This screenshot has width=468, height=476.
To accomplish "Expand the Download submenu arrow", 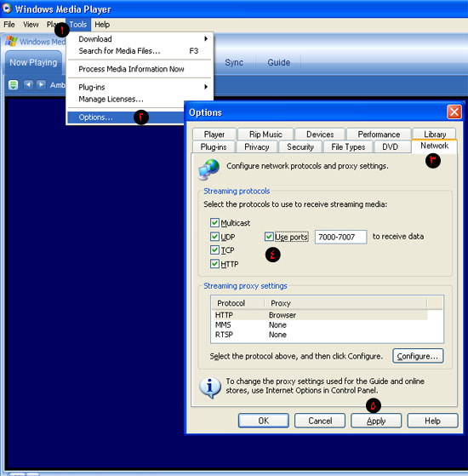I will pyautogui.click(x=206, y=38).
